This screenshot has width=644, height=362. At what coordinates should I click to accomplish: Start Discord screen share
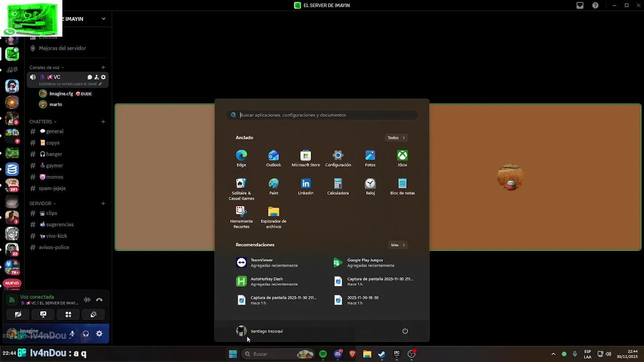[x=43, y=314]
